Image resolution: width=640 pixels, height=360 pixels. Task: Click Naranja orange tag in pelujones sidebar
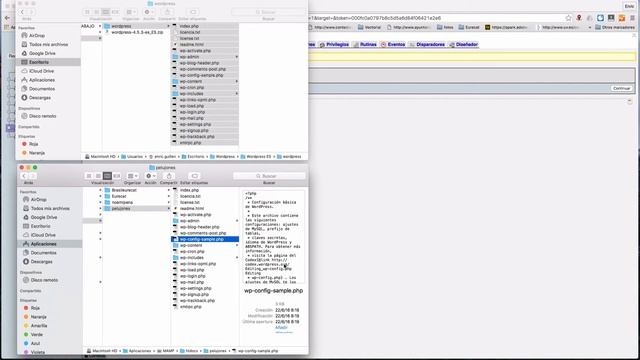[x=38, y=317]
